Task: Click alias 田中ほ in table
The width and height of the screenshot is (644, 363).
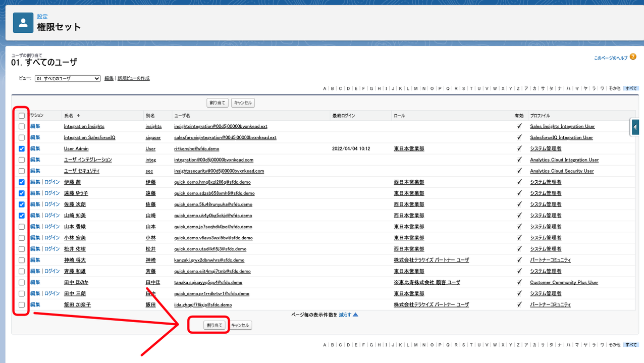Action: click(153, 282)
